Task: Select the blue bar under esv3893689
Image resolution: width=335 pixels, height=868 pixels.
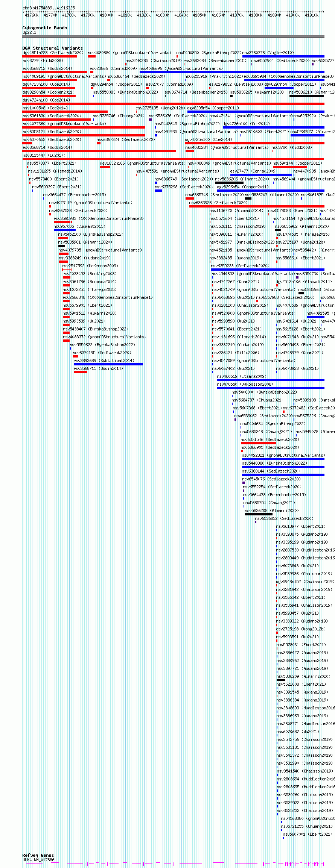Action: point(108,364)
